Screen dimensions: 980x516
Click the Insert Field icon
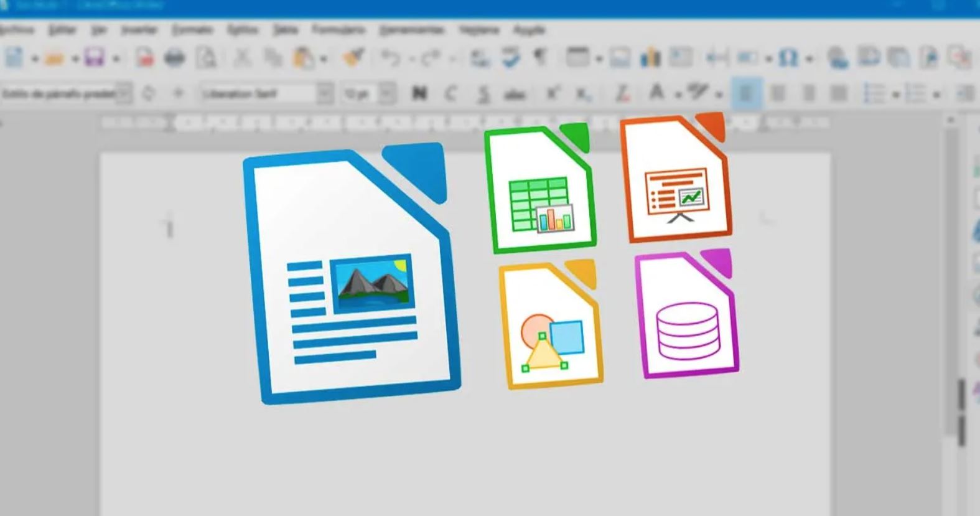click(747, 59)
